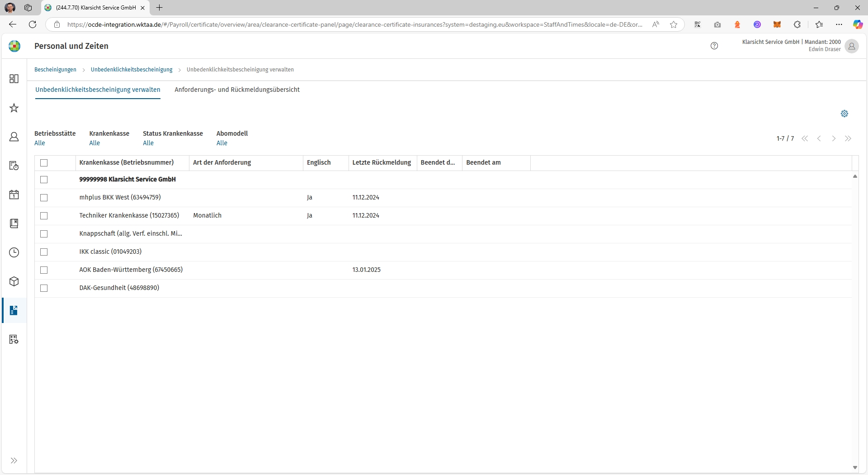Check the DAK-Gesundheit row checkbox

click(44, 288)
